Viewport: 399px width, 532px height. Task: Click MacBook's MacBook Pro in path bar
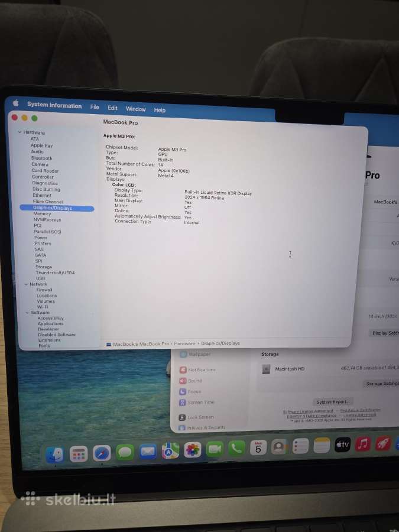[141, 344]
